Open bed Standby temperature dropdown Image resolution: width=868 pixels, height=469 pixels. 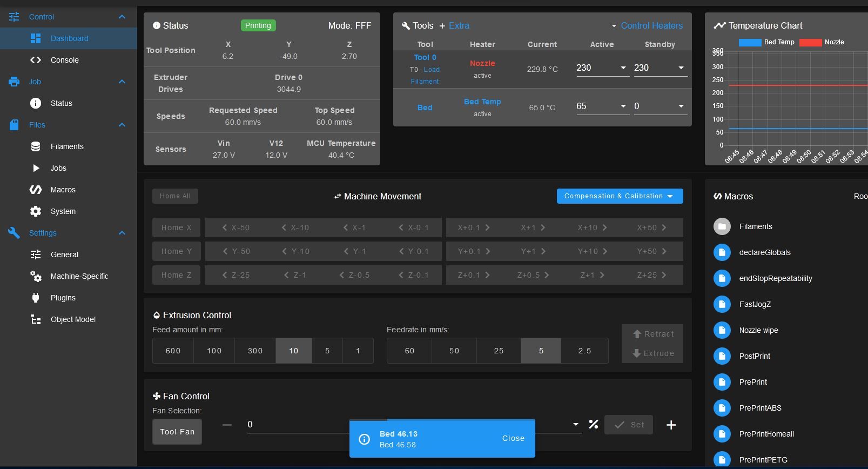681,106
